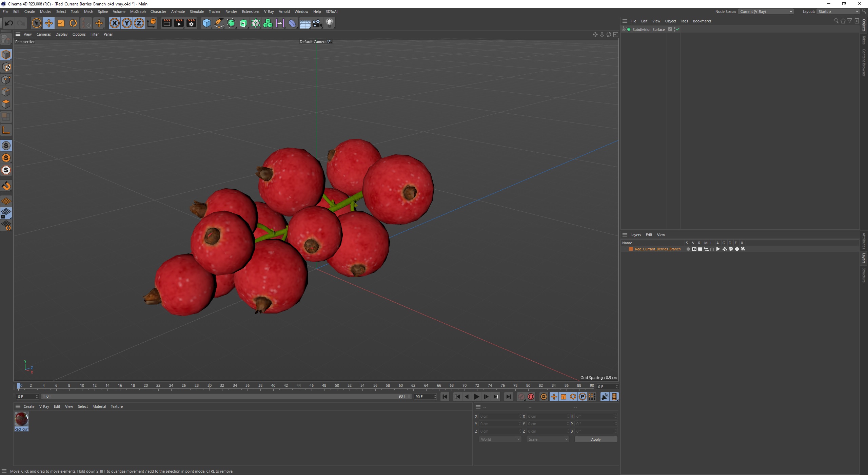868x475 pixels.
Task: Toggle the coordinate system icon
Action: 152,23
